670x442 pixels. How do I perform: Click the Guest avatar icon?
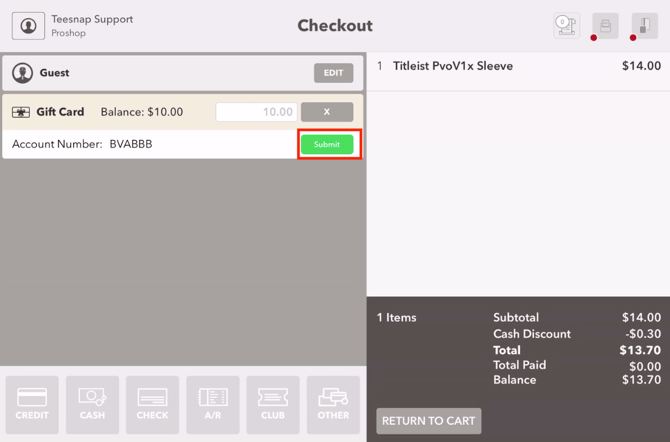pyautogui.click(x=22, y=73)
